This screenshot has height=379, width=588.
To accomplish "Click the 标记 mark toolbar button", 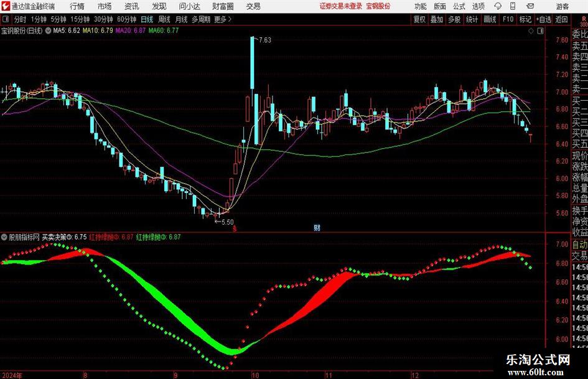I will (525, 19).
